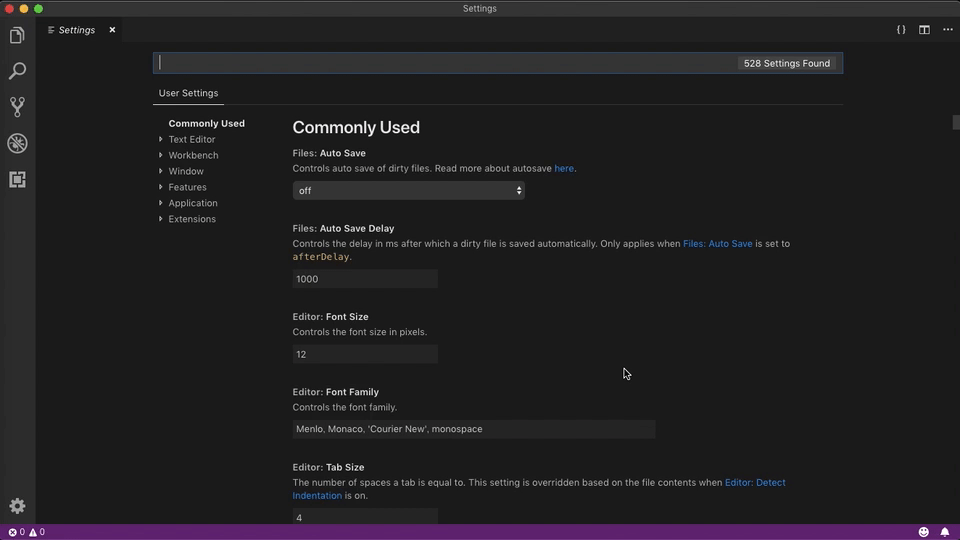Open settings JSON with braces icon
Image resolution: width=960 pixels, height=540 pixels.
901,29
